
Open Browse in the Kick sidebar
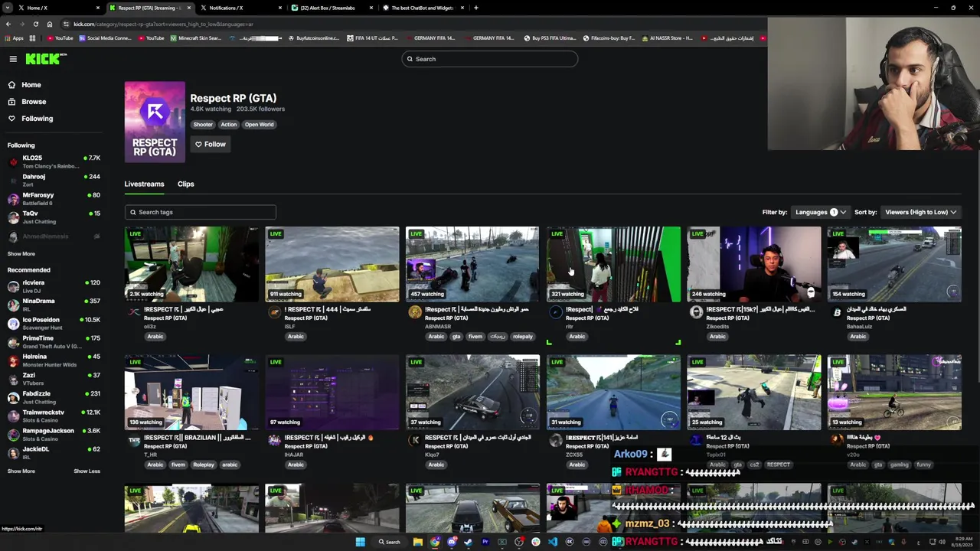point(34,102)
